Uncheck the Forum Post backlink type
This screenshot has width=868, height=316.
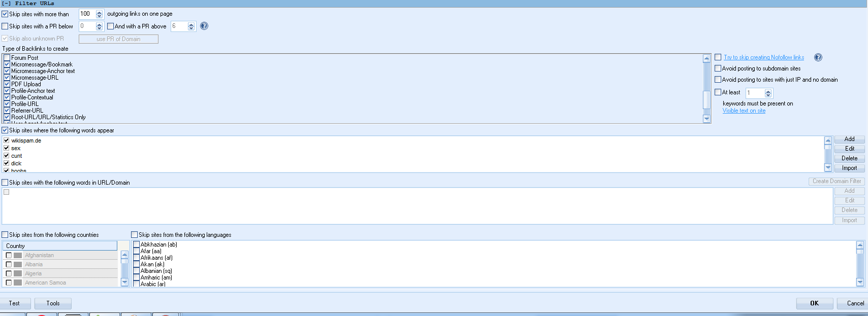[x=7, y=58]
